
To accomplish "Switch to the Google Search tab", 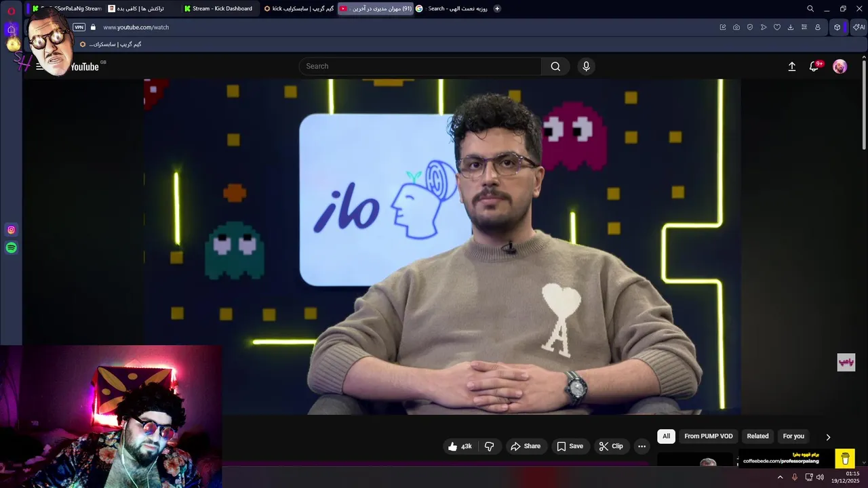I will (451, 9).
